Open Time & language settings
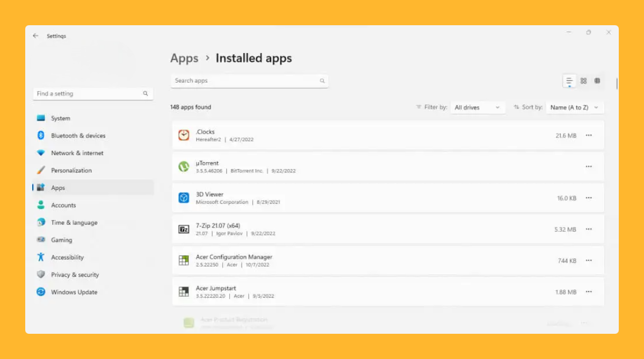The height and width of the screenshot is (359, 644). 93,222
